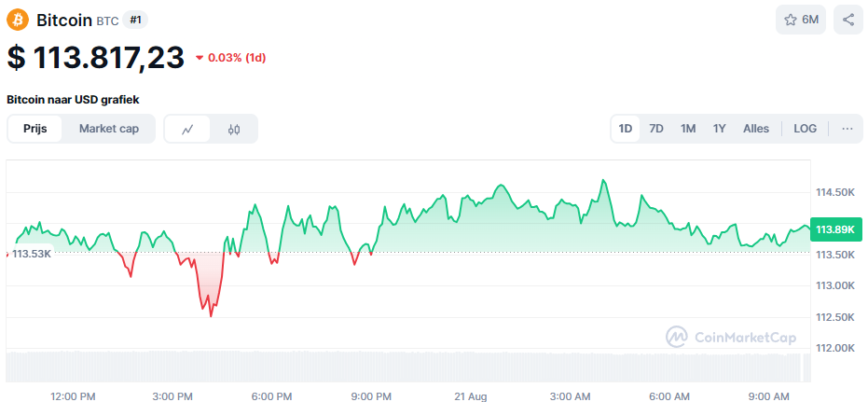Viewport: 868px width, 402px height.
Task: Click the 12:00 PM time axis label
Action: (x=72, y=396)
